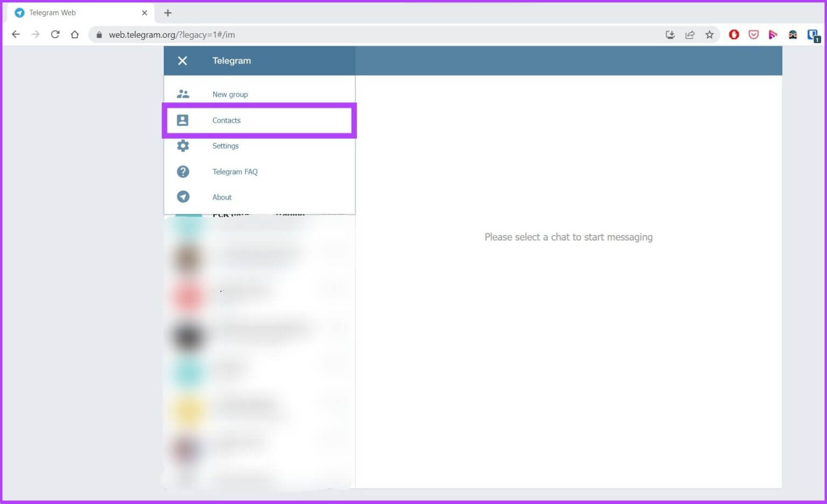Viewport: 827px width, 504px height.
Task: Go to browser home page icon
Action: [75, 34]
